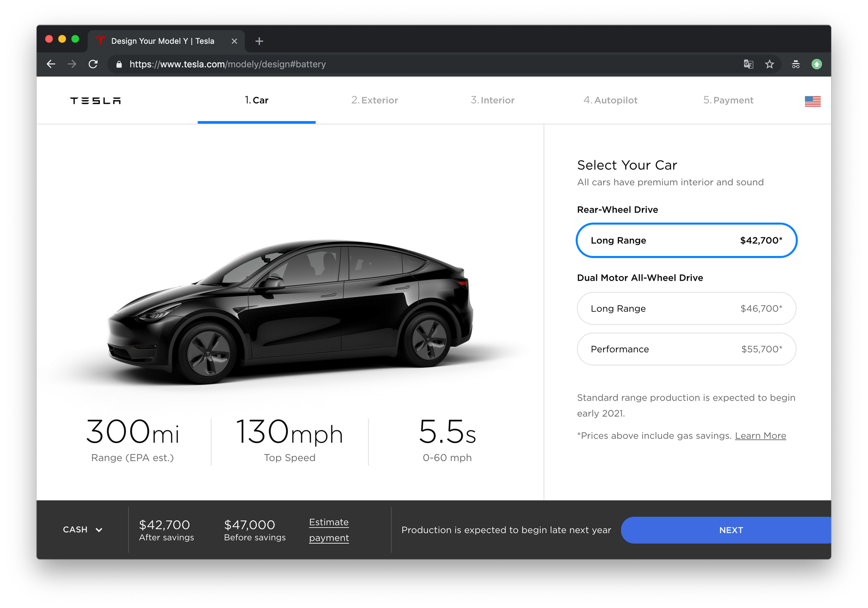This screenshot has width=868, height=608.
Task: Click the Standard range production notice text
Action: pos(686,405)
